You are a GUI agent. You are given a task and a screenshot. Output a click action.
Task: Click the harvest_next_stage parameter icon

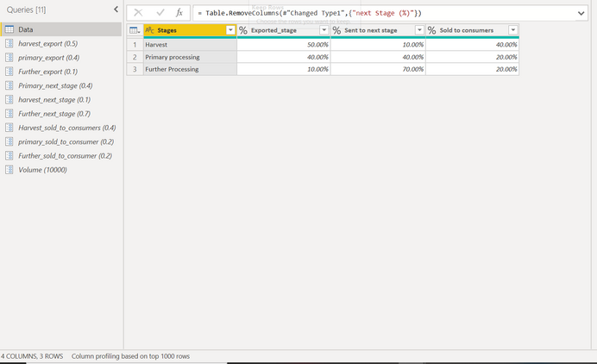(x=9, y=100)
